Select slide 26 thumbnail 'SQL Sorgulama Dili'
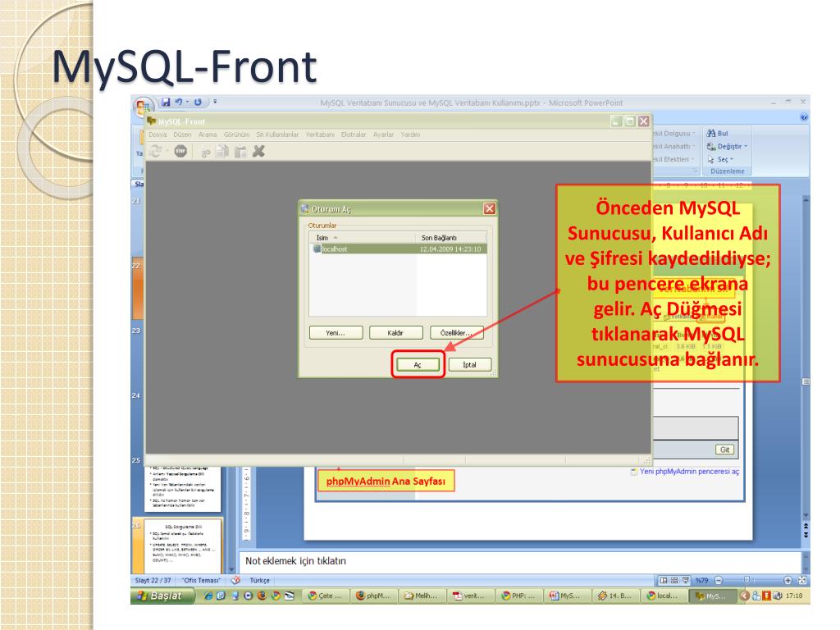Image resolution: width=840 pixels, height=630 pixels. (183, 546)
